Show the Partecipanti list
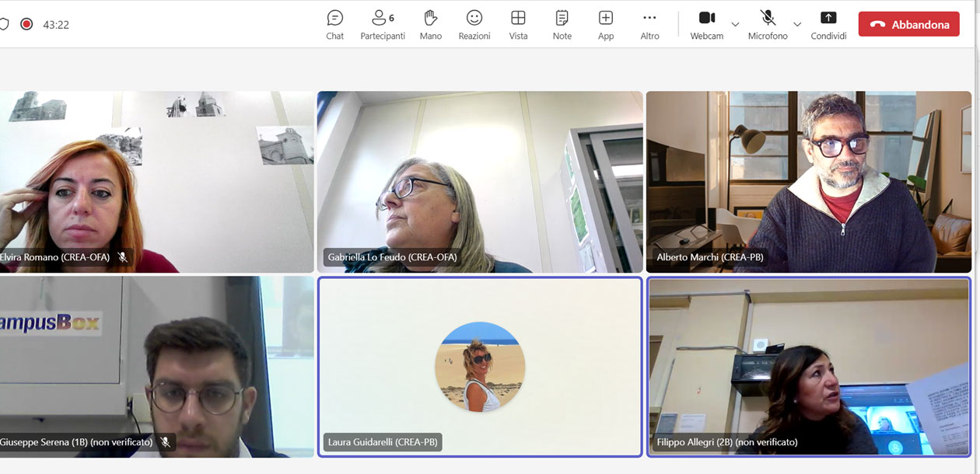 pos(382,25)
